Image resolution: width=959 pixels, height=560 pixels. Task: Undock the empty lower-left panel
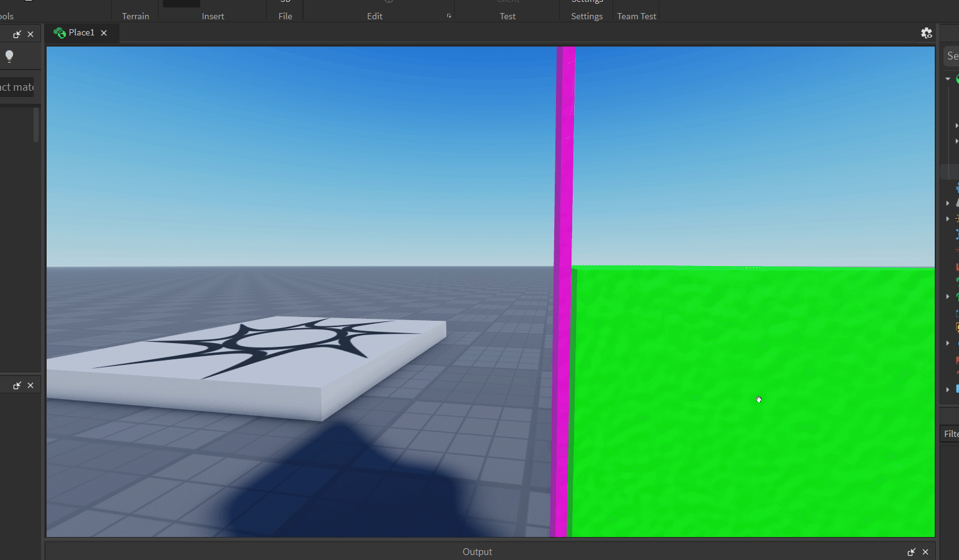tap(17, 385)
